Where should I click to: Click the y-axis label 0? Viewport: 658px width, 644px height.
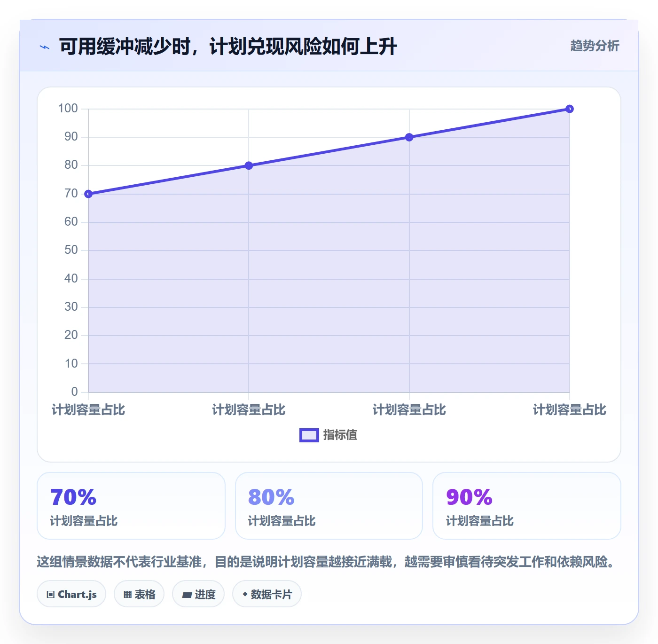(74, 392)
